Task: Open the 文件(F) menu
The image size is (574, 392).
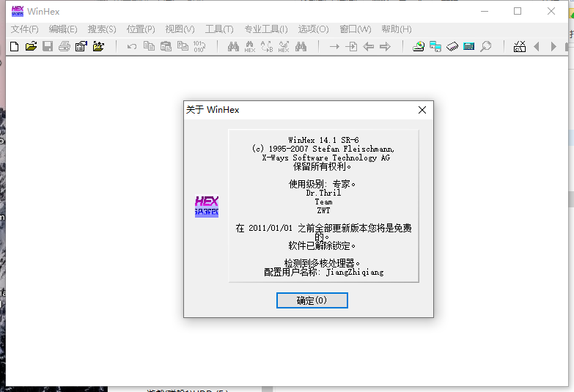Action: (24, 29)
